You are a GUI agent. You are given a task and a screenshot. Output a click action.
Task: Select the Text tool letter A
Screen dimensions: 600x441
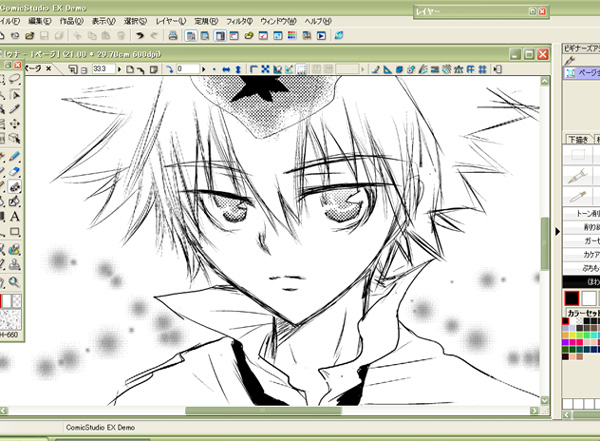pos(15,217)
